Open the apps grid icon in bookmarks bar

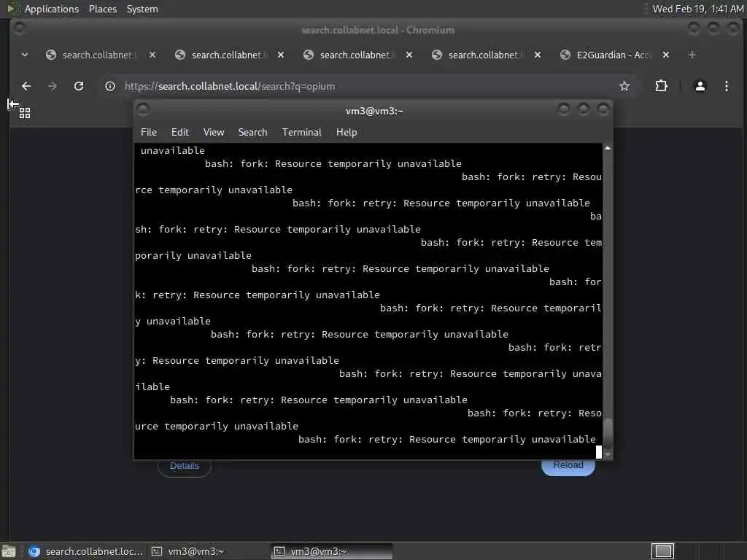point(25,113)
